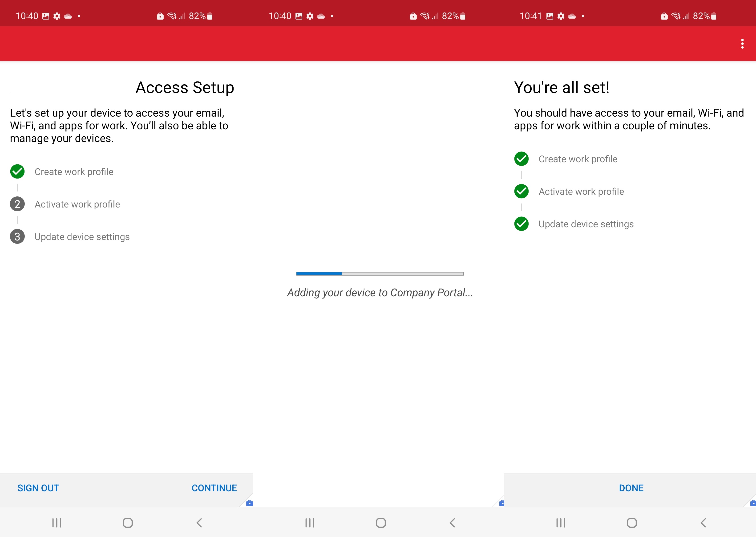The width and height of the screenshot is (756, 537).
Task: Tap the CONTINUE button
Action: pos(214,488)
